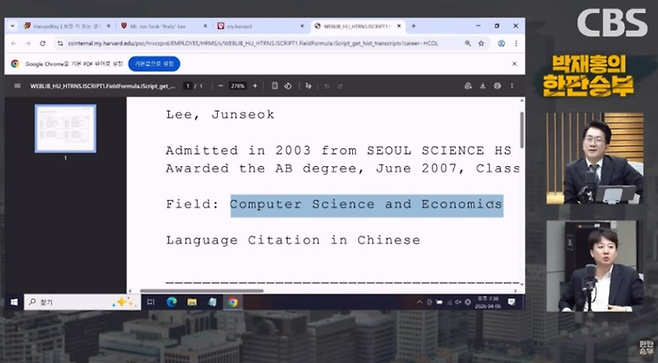The height and width of the screenshot is (363, 658).
Task: Click "Language Citation in Chinese" line
Action: [x=293, y=240]
